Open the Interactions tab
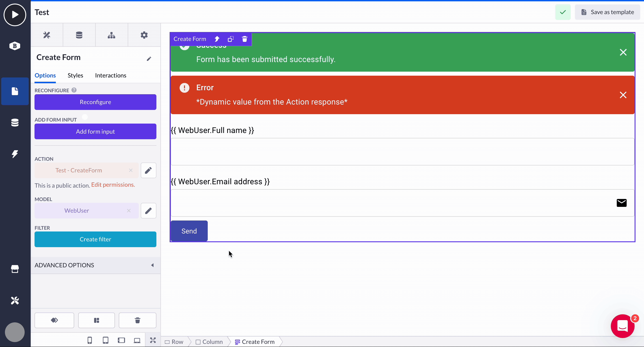The height and width of the screenshot is (347, 644). pos(110,75)
